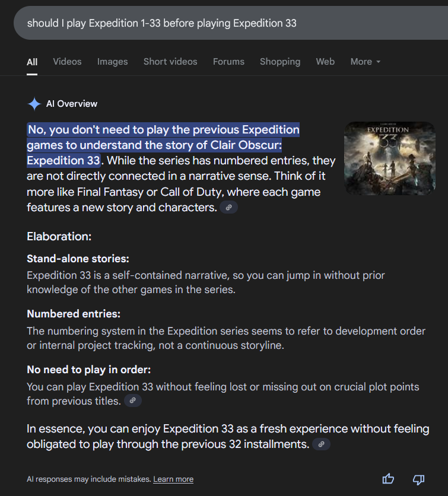Open source link after 'new story and characters'
Screen dimensions: 448x496
coord(228,208)
